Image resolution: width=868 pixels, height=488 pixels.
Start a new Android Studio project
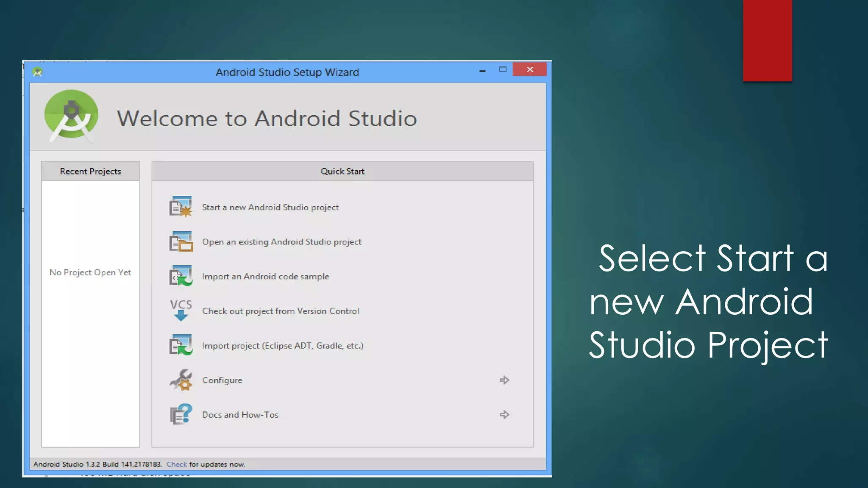[270, 207]
